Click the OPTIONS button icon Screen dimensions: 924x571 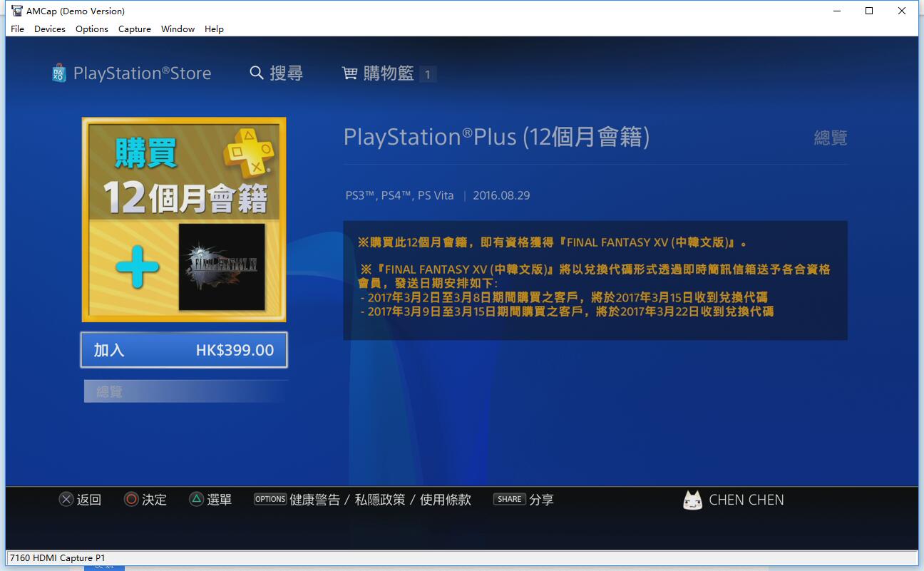point(270,499)
